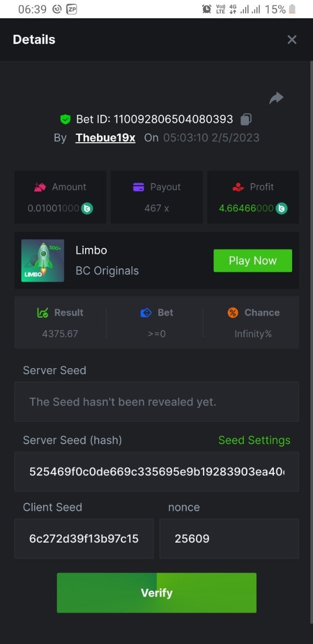Tap the Amount stack icon
This screenshot has height=644, width=313.
(x=40, y=187)
